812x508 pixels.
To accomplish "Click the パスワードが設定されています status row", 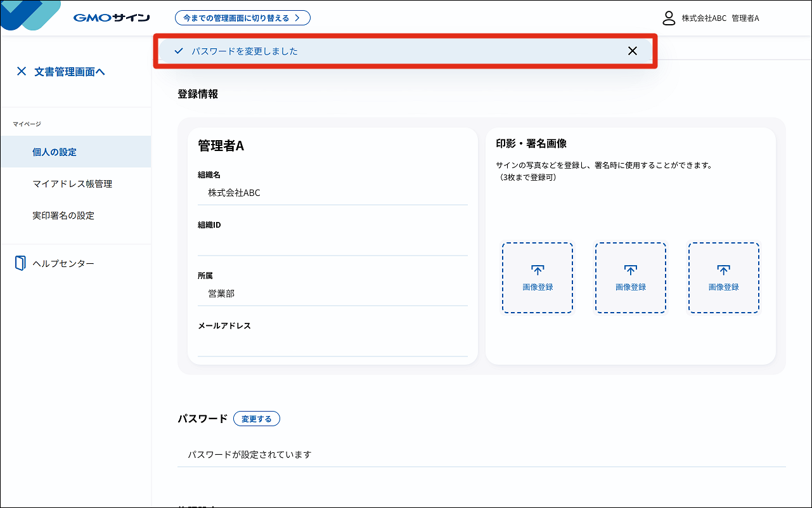I will pos(481,455).
